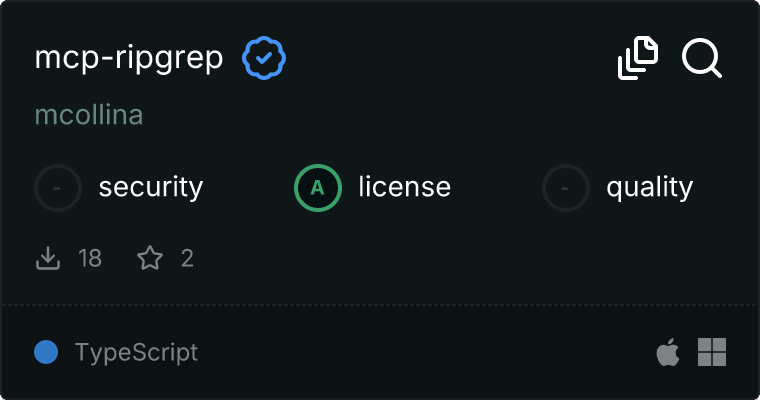760x400 pixels.
Task: Select the quality label
Action: tap(649, 187)
